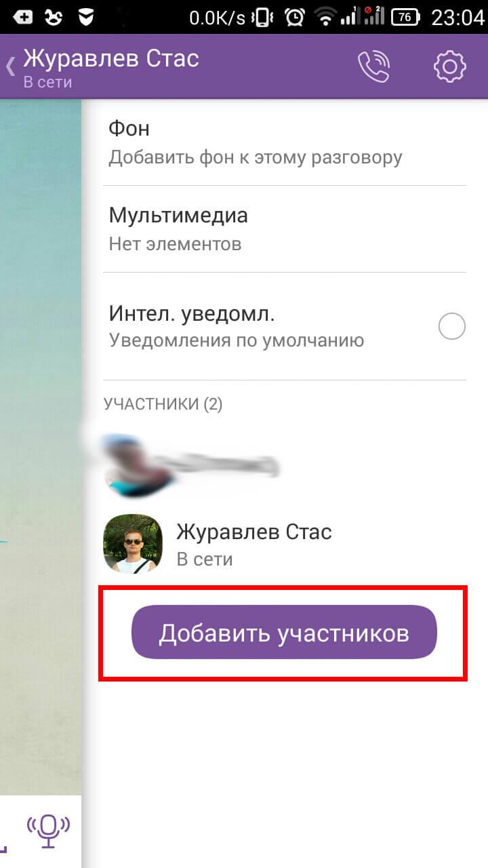Tap the back chevron beside Журавлев Стас
Viewport: 488px width, 868px height.
click(10, 66)
